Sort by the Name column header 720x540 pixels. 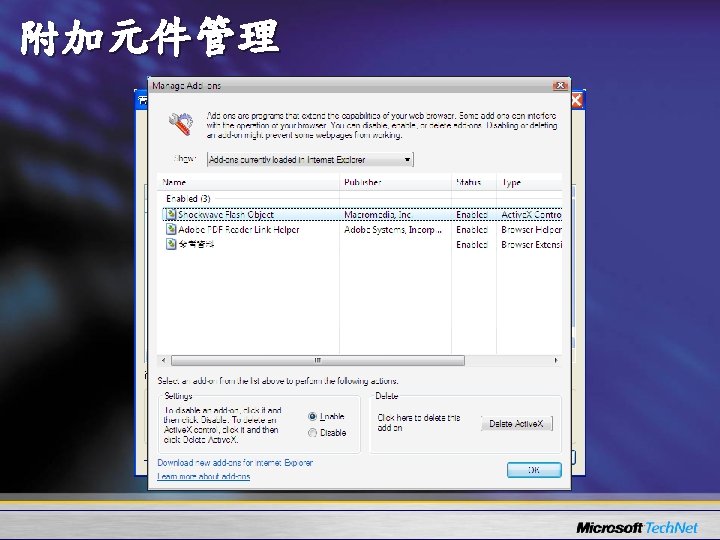click(x=174, y=182)
